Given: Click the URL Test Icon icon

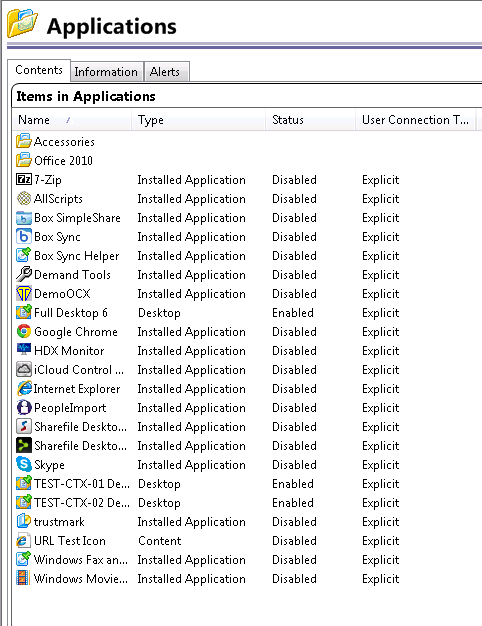Looking at the screenshot, I should click(x=24, y=541).
